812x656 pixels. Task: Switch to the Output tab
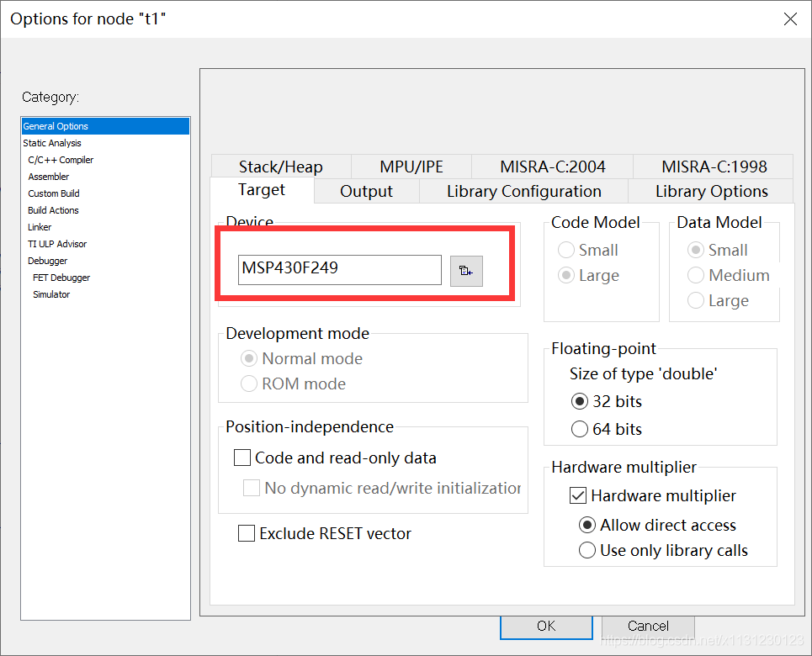point(366,192)
